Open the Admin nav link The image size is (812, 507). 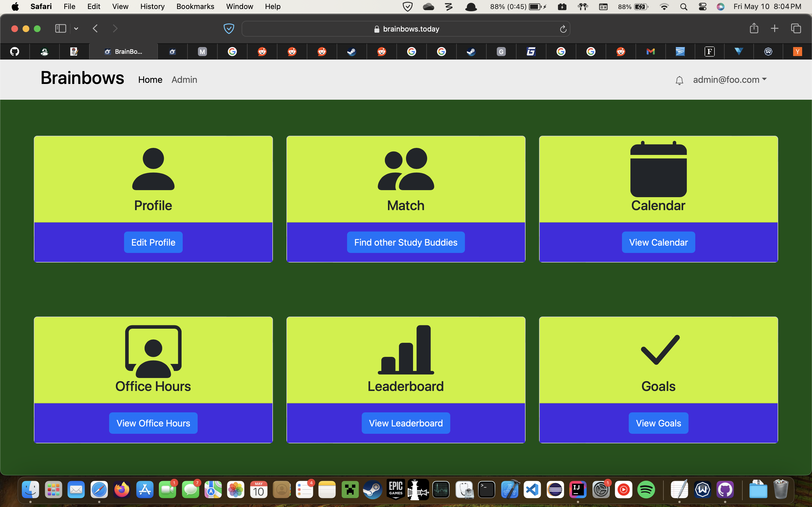(x=184, y=80)
